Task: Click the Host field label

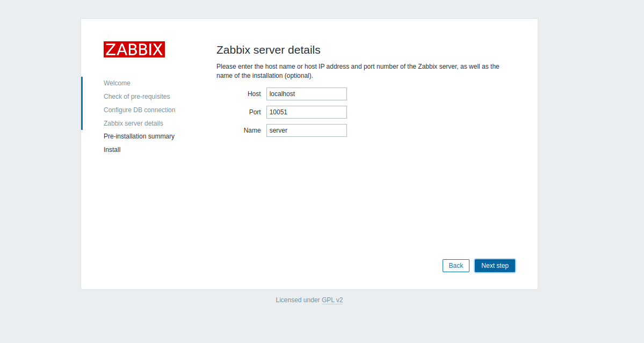Action: [x=254, y=94]
